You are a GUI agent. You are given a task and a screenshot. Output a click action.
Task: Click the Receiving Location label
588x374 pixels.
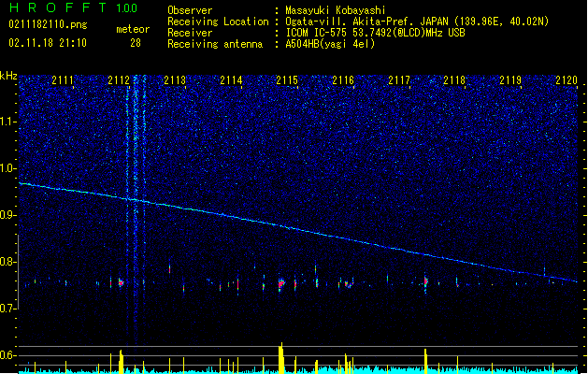pyautogui.click(x=218, y=22)
